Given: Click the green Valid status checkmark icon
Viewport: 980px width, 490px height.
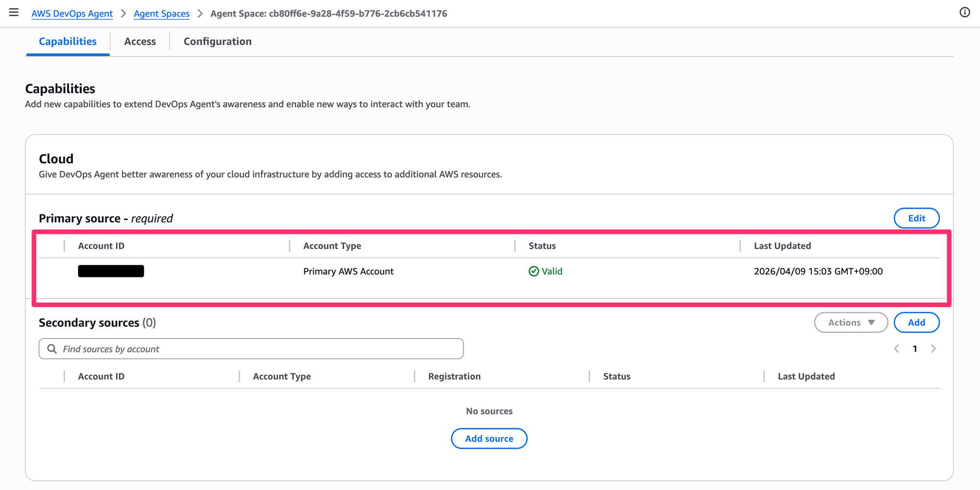Looking at the screenshot, I should click(534, 271).
